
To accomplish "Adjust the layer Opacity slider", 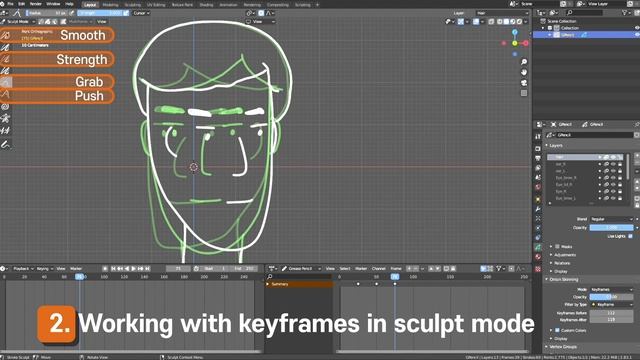I will [611, 227].
